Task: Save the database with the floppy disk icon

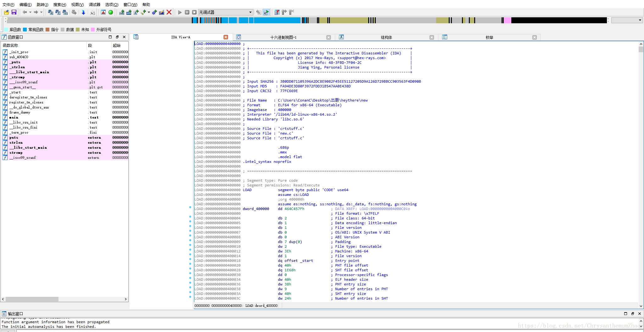Action: [x=14, y=12]
